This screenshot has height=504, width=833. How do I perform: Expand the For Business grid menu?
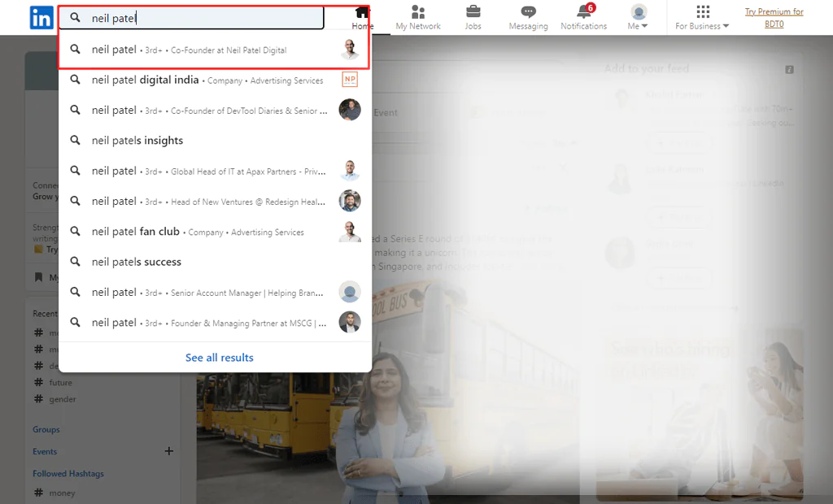click(x=702, y=18)
